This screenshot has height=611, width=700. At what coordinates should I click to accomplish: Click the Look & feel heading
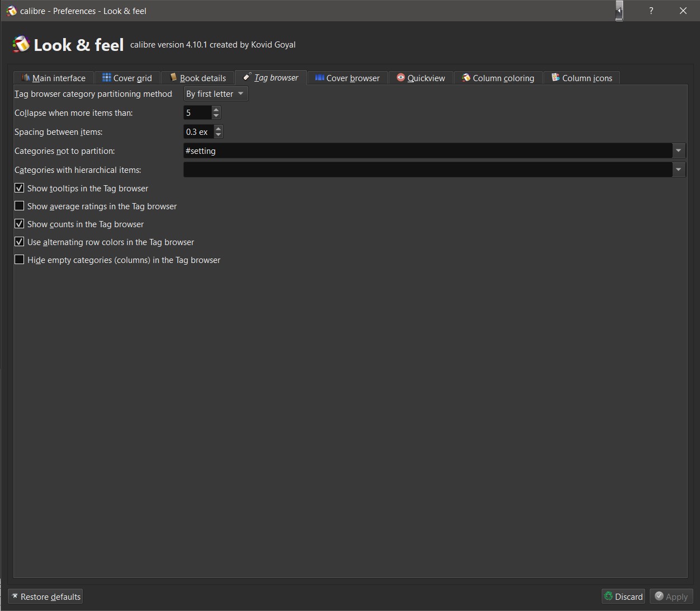(x=79, y=45)
